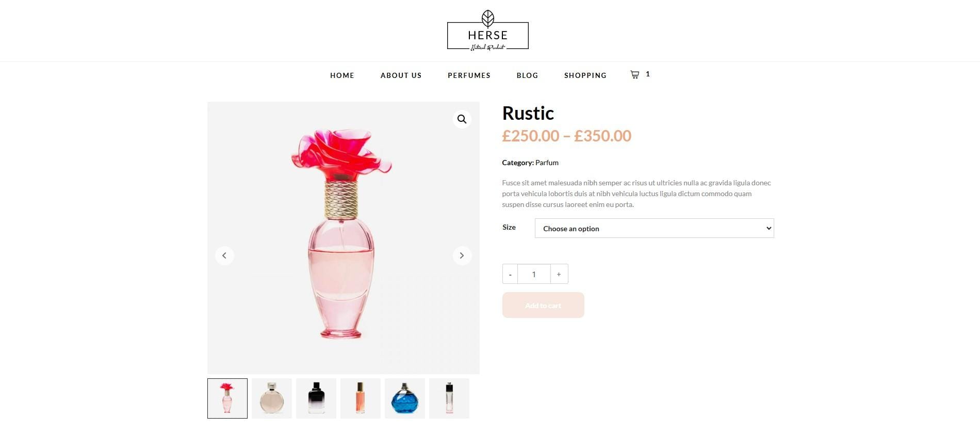
Task: Open the ABOUT US menu item
Action: tap(401, 75)
